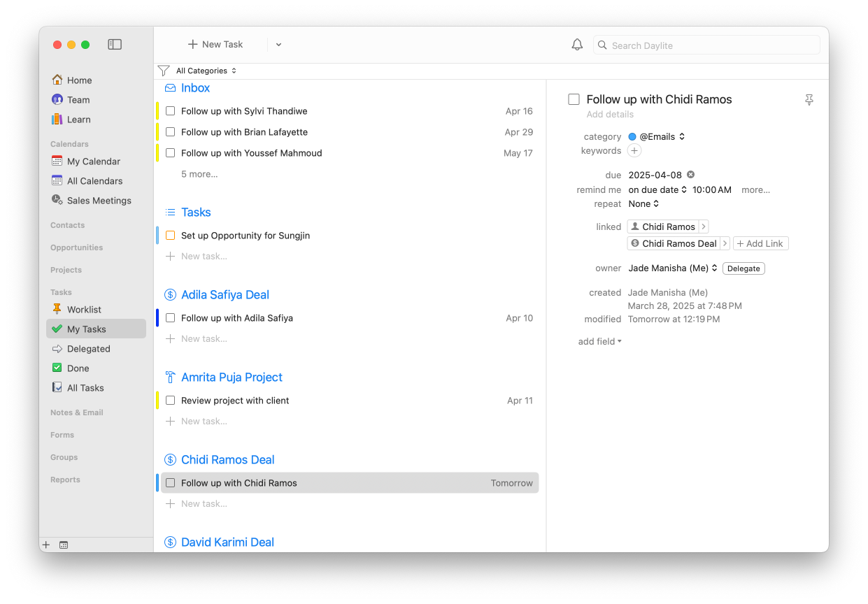Image resolution: width=868 pixels, height=604 pixels.
Task: Open the Opportunities section
Action: (x=76, y=247)
